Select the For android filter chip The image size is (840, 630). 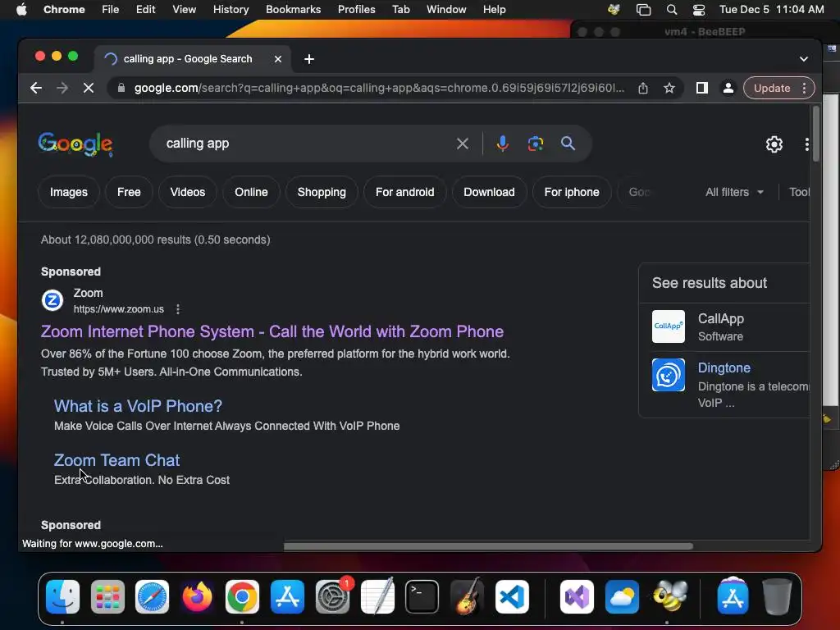[405, 192]
